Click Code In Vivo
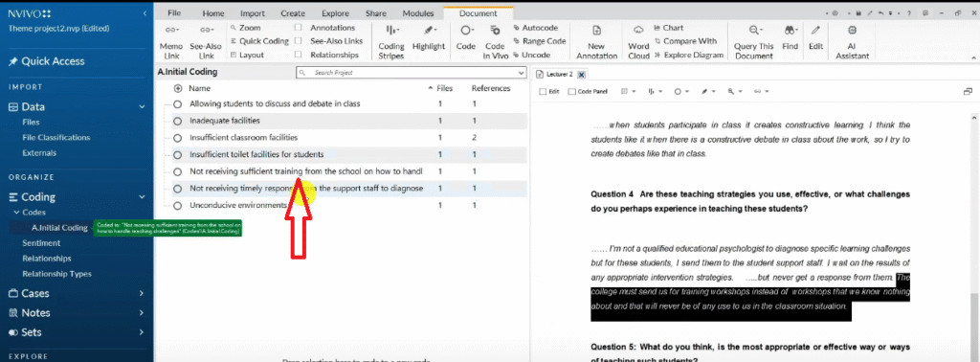980x362 pixels. coord(495,42)
